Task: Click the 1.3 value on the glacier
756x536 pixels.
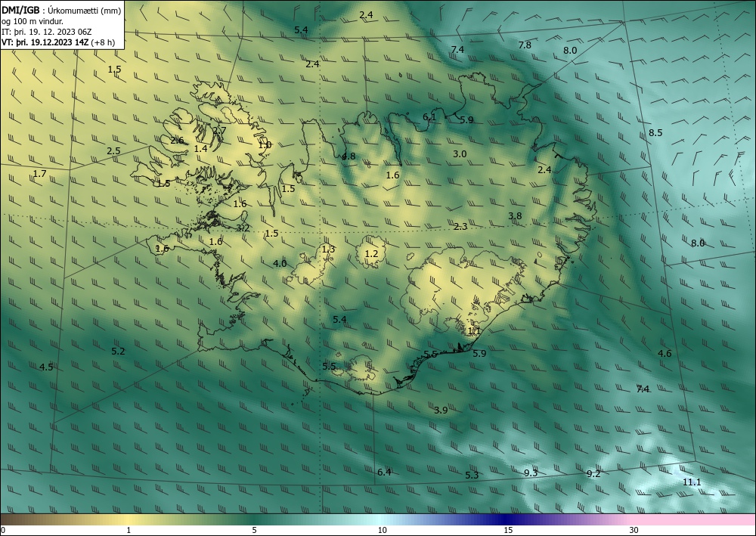Action: (328, 249)
